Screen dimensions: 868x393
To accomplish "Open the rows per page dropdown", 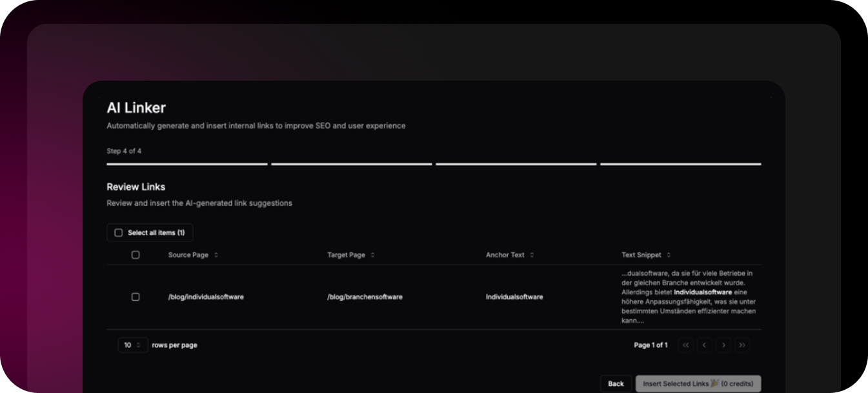I will pyautogui.click(x=133, y=345).
